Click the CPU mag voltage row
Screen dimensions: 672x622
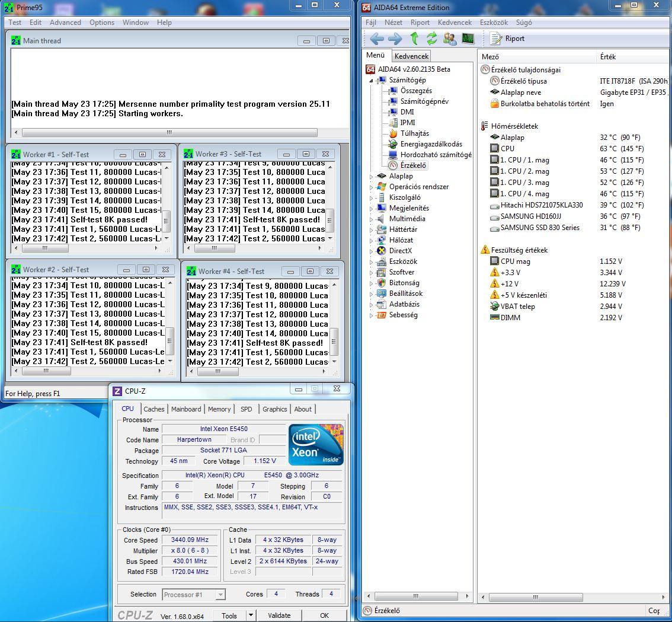pyautogui.click(x=574, y=261)
